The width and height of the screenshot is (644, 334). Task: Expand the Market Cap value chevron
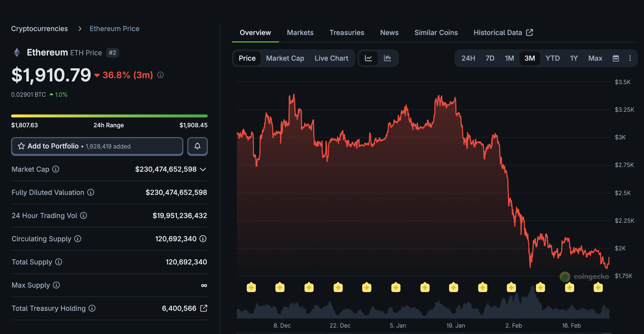(203, 169)
